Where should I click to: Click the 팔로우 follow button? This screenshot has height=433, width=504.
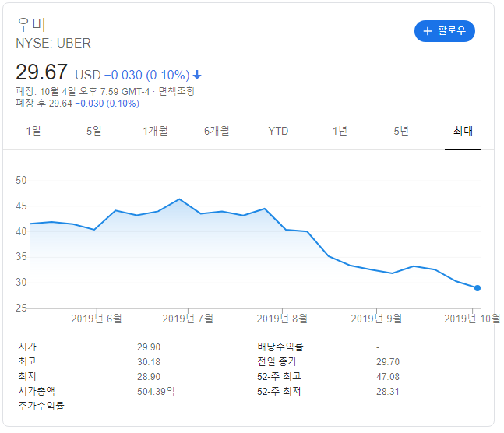point(445,31)
